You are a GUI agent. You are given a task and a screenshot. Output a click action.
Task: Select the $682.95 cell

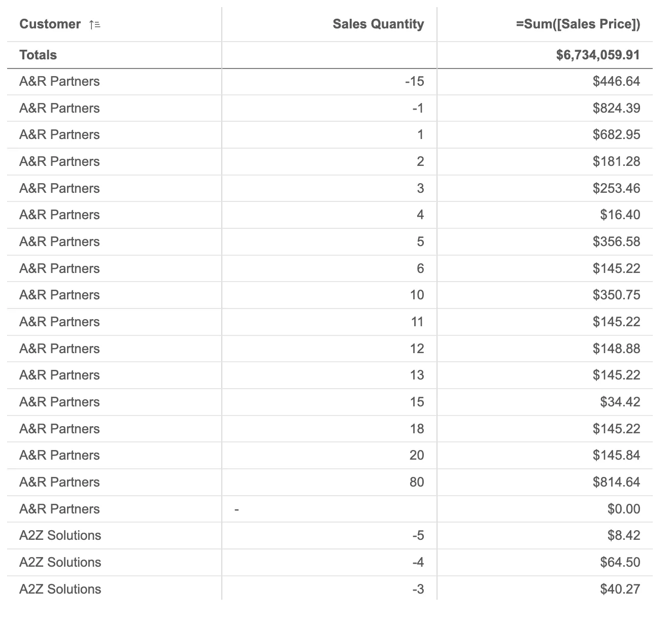[x=616, y=134]
